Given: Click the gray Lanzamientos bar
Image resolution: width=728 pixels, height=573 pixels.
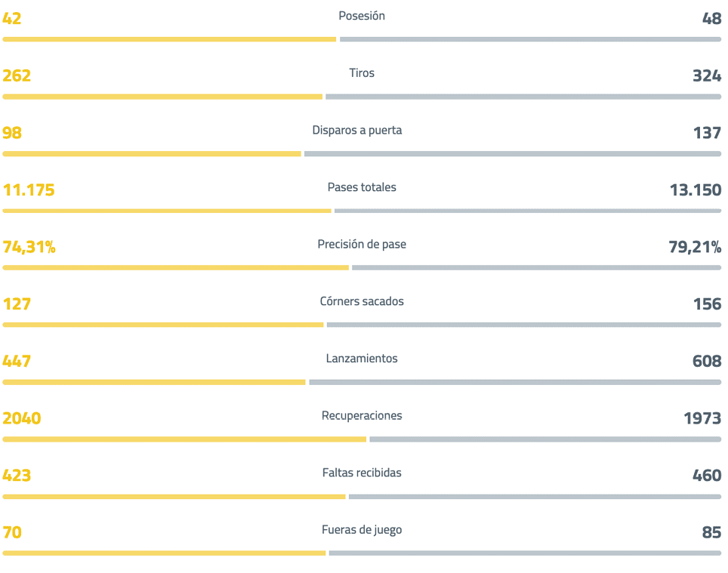Looking at the screenshot, I should pyautogui.click(x=515, y=382).
